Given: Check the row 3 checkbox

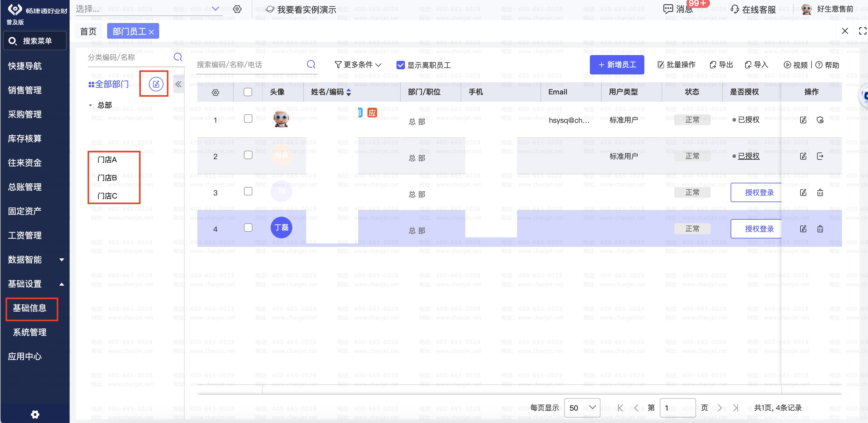Looking at the screenshot, I should point(248,191).
